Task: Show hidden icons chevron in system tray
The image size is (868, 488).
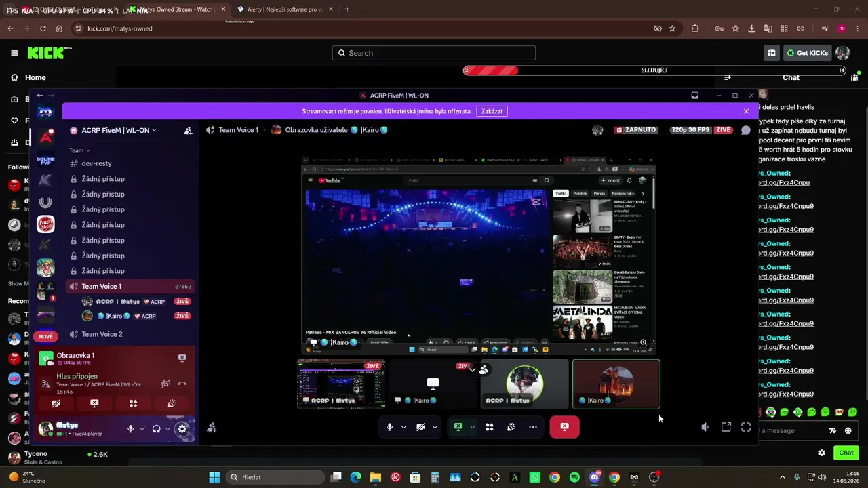Action: point(782,477)
